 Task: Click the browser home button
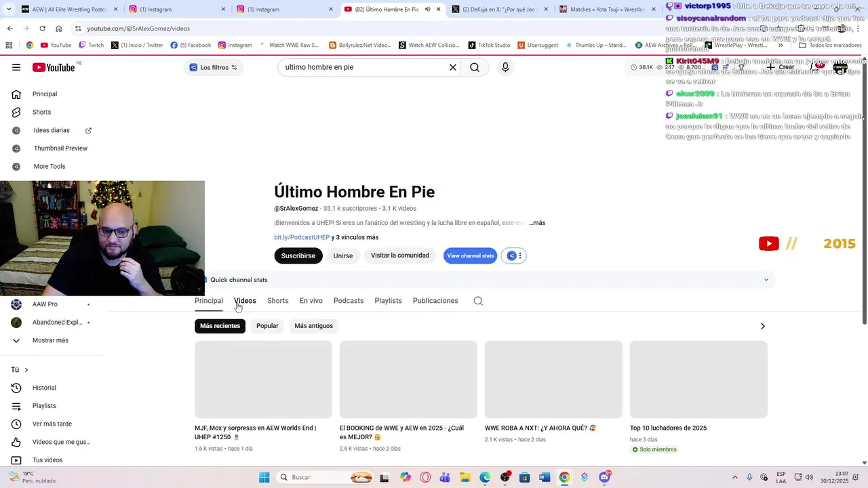coord(59,28)
